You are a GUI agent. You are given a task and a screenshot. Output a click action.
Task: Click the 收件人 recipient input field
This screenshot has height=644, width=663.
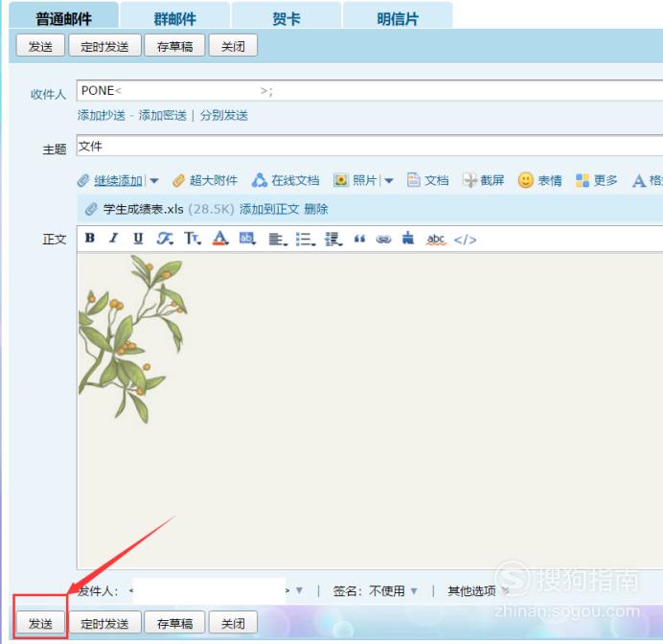(370, 90)
